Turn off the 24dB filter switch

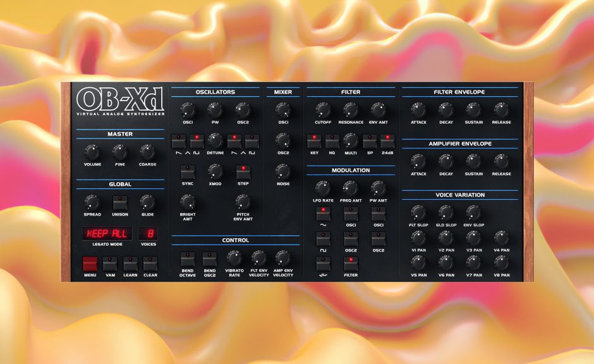point(387,141)
